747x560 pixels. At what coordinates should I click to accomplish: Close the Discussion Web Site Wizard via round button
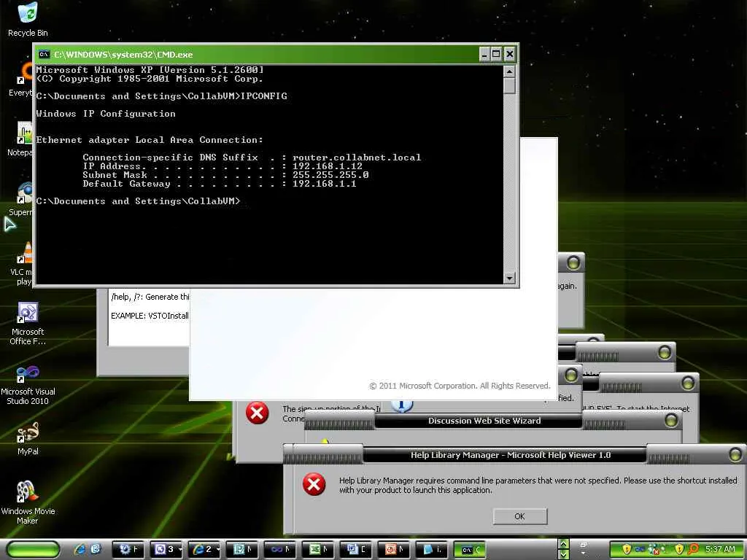pos(671,420)
